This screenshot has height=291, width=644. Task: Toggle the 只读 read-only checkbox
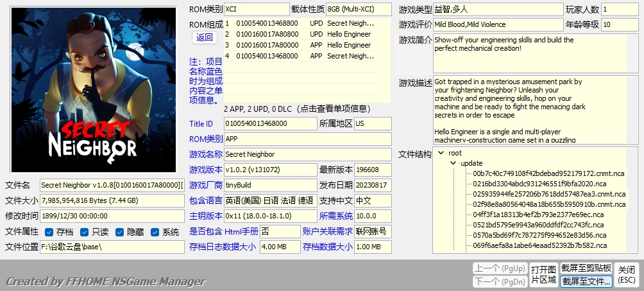pyautogui.click(x=85, y=232)
